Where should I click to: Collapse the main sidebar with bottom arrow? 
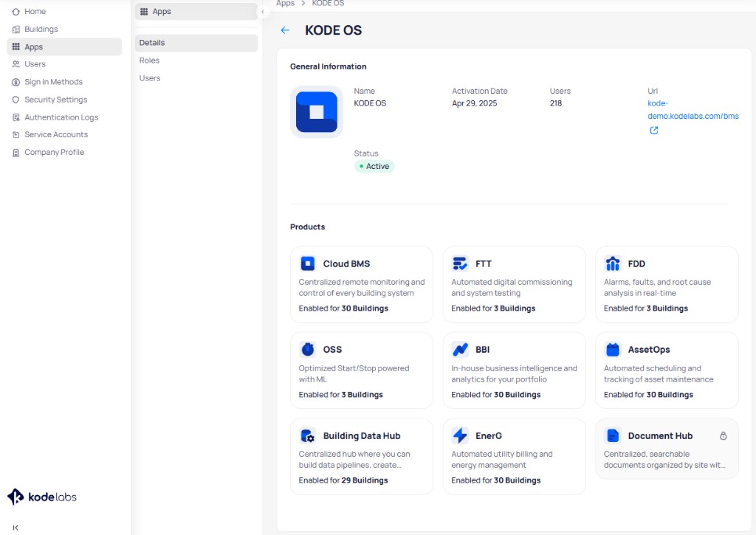pyautogui.click(x=16, y=528)
